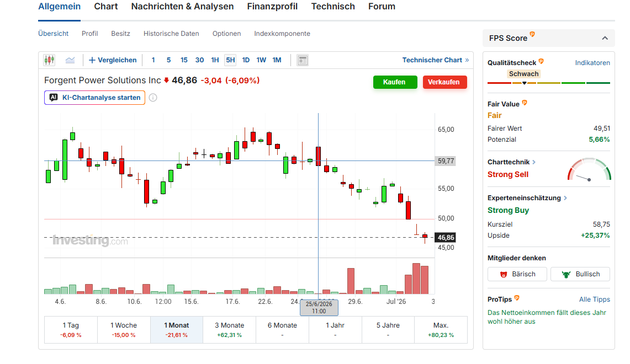The image size is (630, 364).
Task: Expand the Charttechnik section chevron
Action: 534,162
